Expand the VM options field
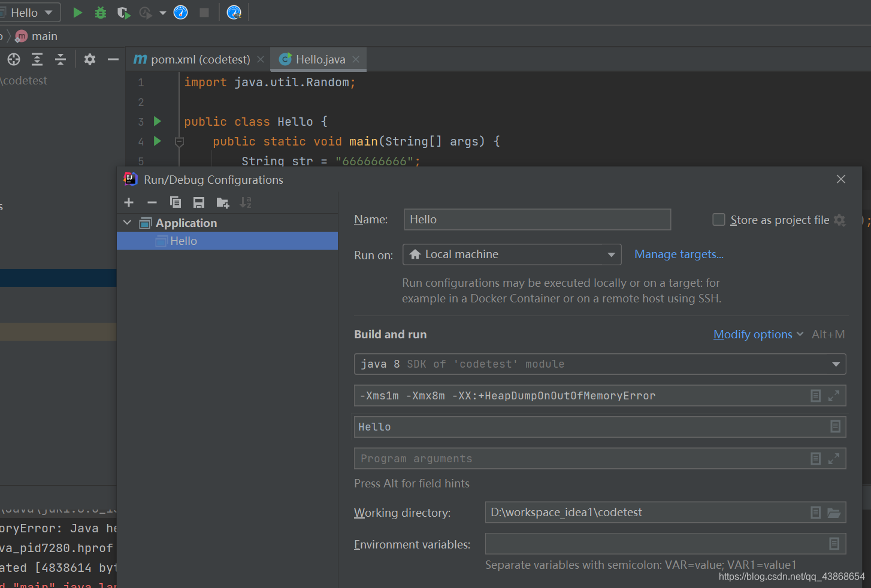Screen dimensions: 871x588 [x=834, y=396]
